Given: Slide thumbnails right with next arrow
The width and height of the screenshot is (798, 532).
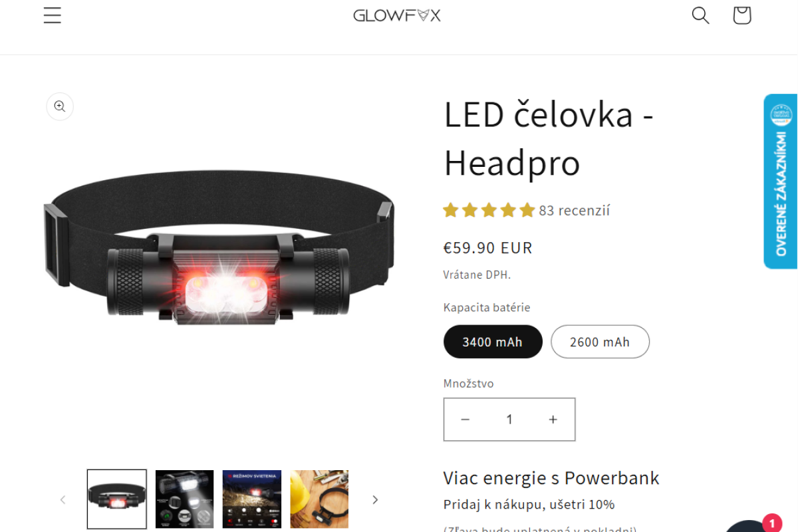Looking at the screenshot, I should [374, 499].
